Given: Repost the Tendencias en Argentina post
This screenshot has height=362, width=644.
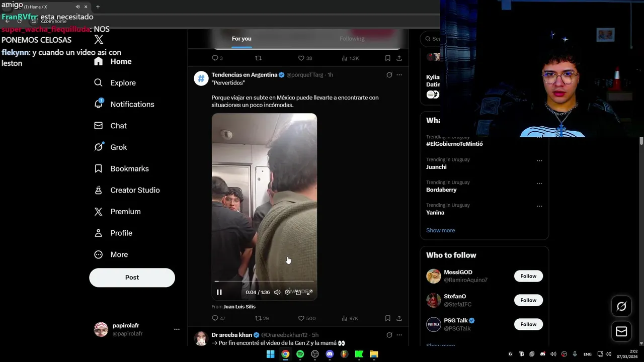Looking at the screenshot, I should [x=262, y=318].
